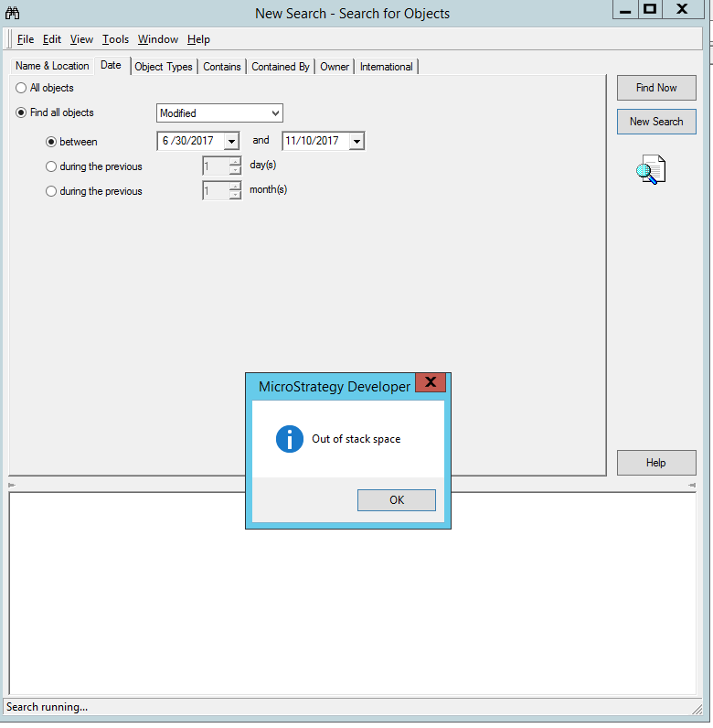Choose during the previous day(s) option
Image resolution: width=713 pixels, height=728 pixels.
51,166
